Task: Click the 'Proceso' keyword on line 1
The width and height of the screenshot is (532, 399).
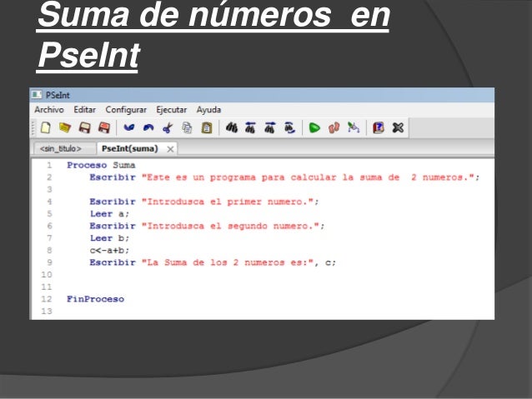Action: point(87,166)
